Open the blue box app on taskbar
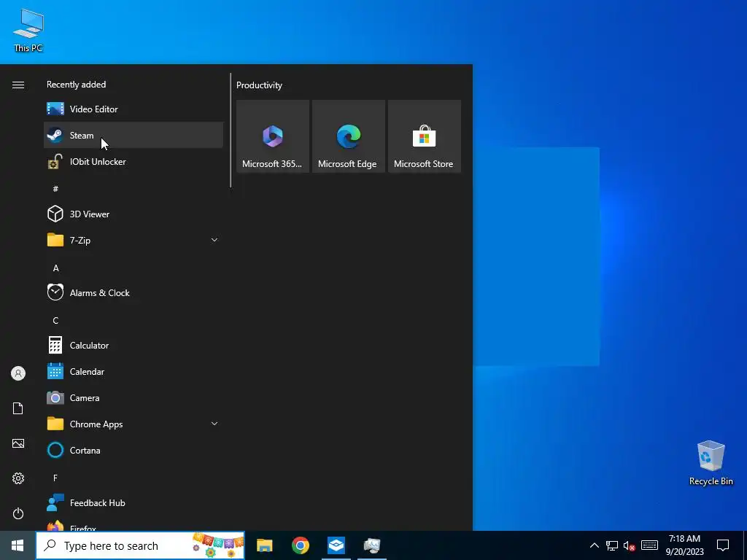The width and height of the screenshot is (747, 560). (x=336, y=545)
